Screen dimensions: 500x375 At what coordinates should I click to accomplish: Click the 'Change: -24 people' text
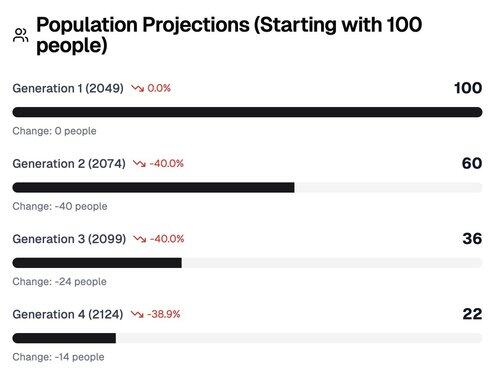click(x=59, y=282)
